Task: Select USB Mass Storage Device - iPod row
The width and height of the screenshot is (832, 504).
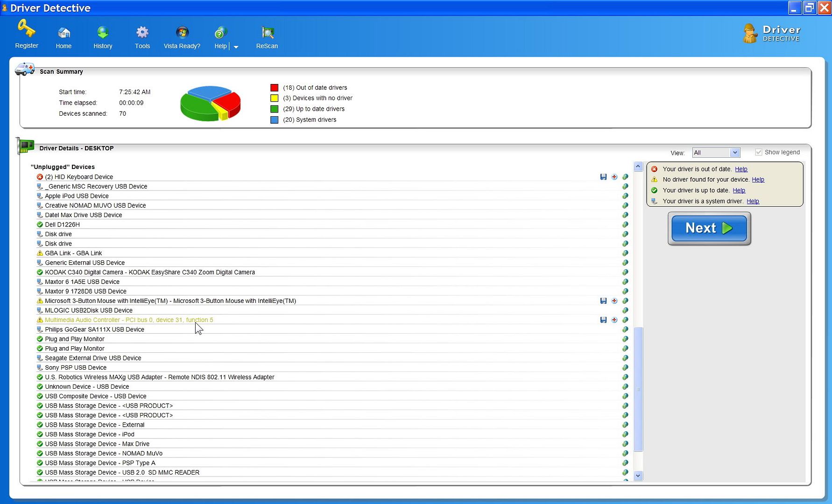Action: coord(331,434)
